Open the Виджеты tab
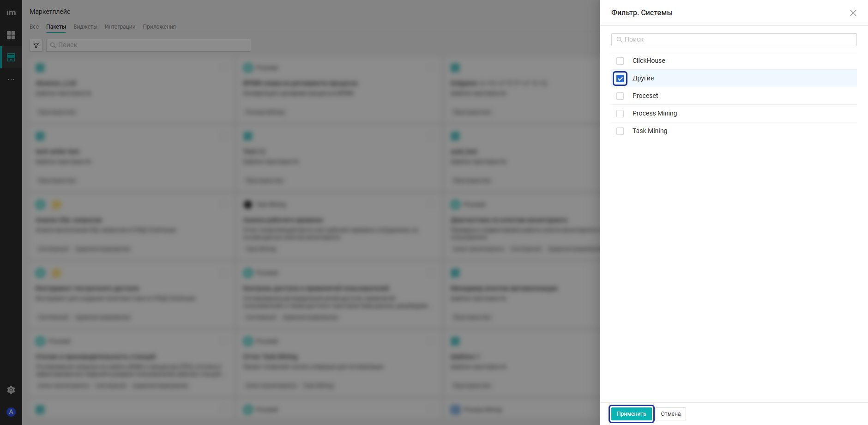Screen dimensions: 868x425 point(85,27)
